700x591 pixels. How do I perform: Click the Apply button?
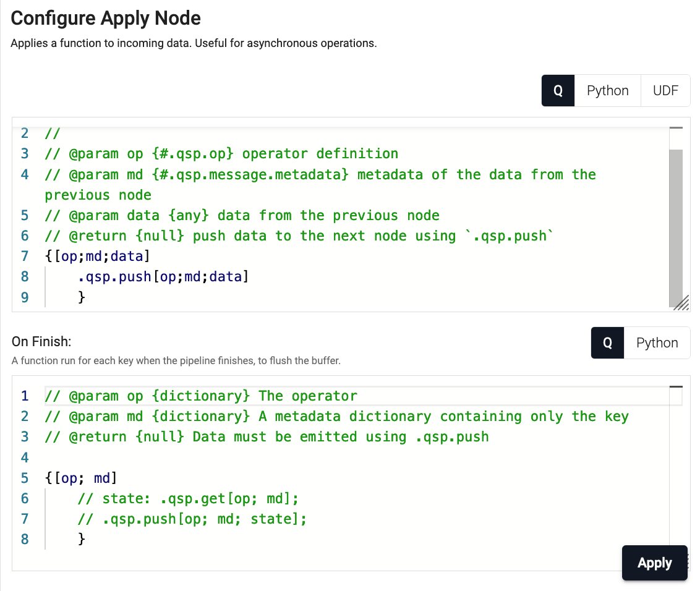[654, 563]
